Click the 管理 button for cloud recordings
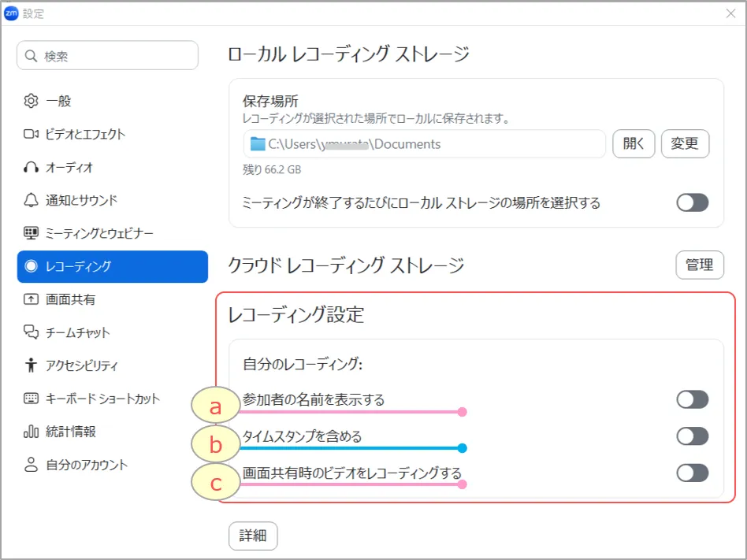 [x=699, y=265]
